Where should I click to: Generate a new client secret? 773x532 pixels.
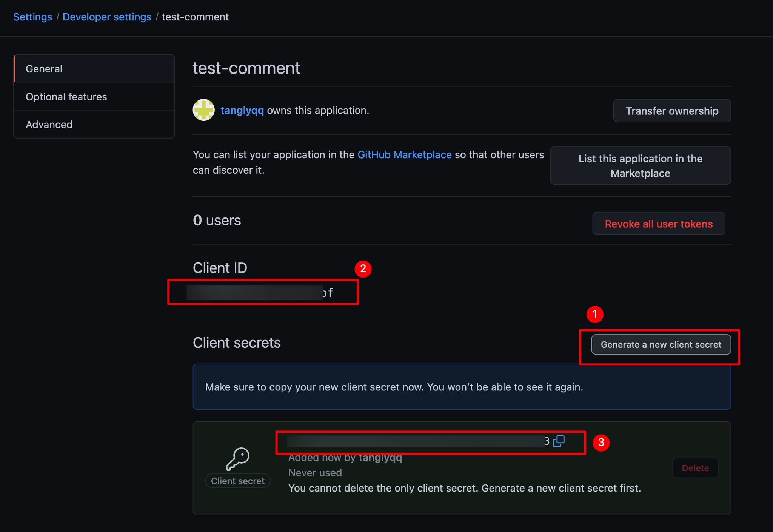tap(661, 344)
